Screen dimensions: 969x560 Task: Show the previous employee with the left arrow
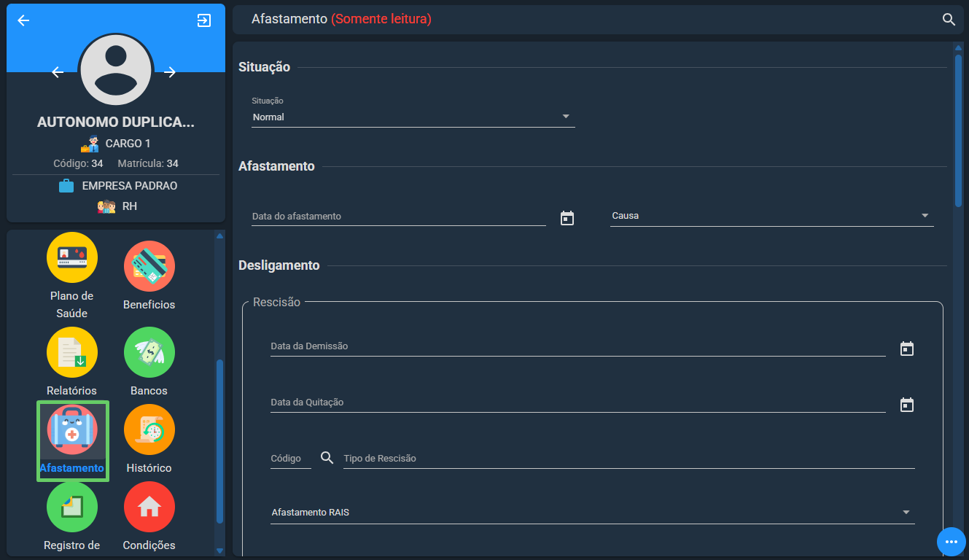click(x=58, y=72)
